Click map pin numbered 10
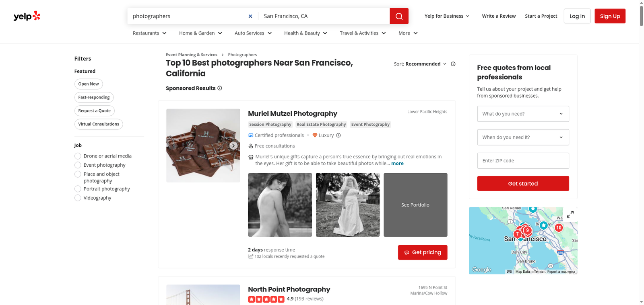Screen dimensions: 644x305 coord(559,227)
